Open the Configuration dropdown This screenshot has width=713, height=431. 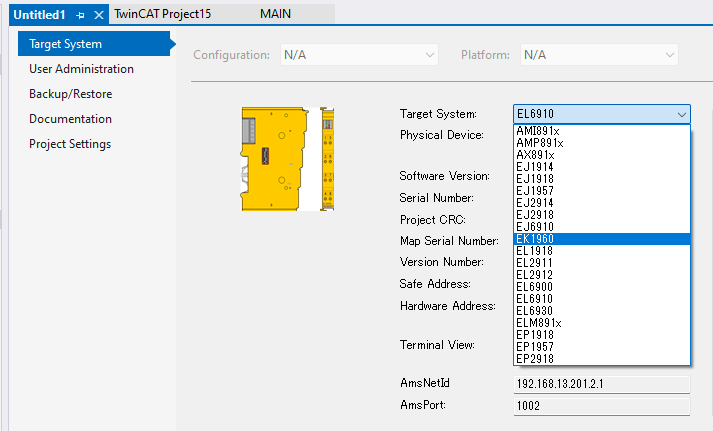point(359,55)
